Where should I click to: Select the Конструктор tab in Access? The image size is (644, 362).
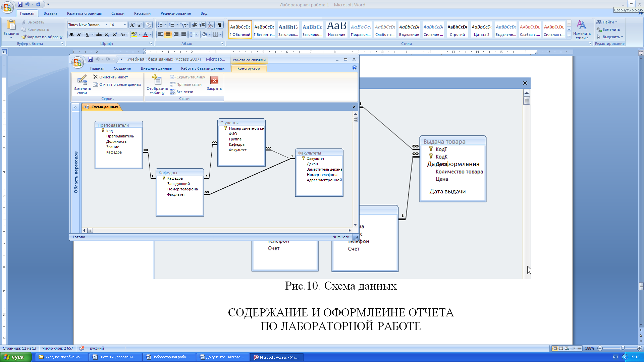pos(249,68)
